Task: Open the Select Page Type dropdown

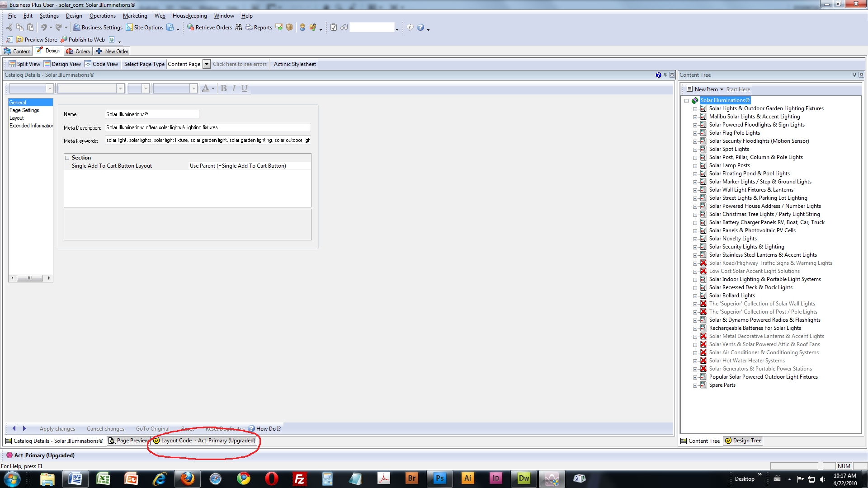Action: point(207,64)
